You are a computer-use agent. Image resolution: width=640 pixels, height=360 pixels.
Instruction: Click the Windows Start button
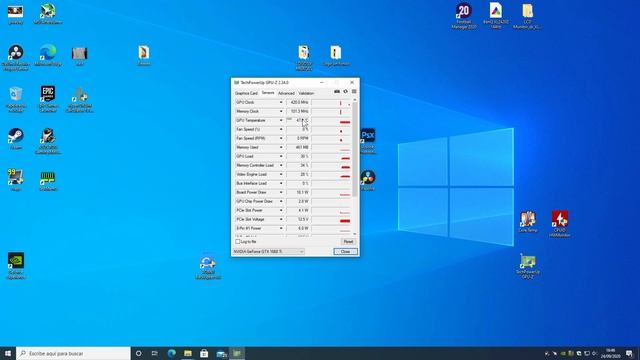8,353
